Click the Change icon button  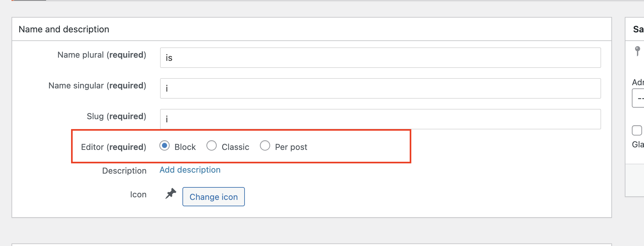pos(213,197)
